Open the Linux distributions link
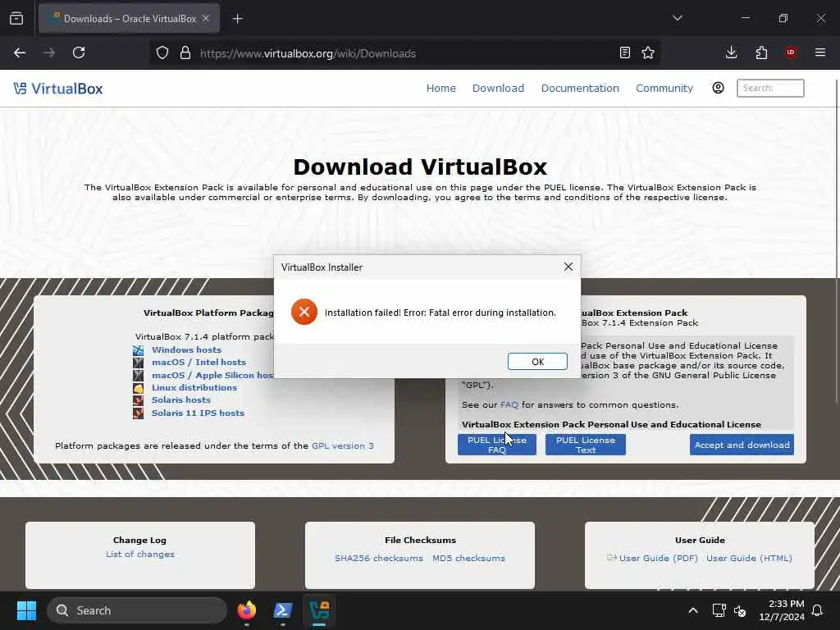This screenshot has width=840, height=630. click(x=194, y=387)
